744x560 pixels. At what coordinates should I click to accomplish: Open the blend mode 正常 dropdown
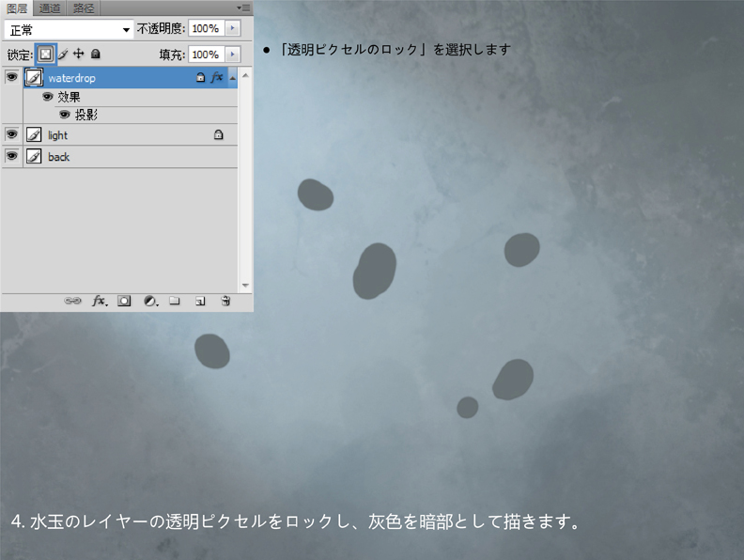pyautogui.click(x=69, y=29)
